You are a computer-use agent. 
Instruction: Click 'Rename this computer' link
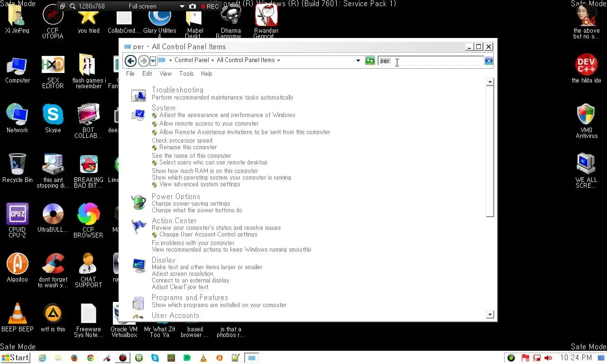pos(188,147)
